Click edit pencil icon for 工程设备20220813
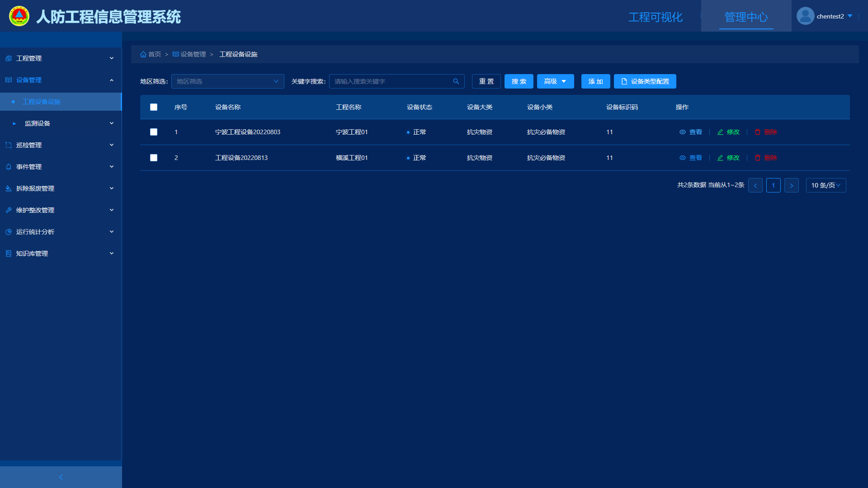This screenshot has width=868, height=488. (720, 158)
